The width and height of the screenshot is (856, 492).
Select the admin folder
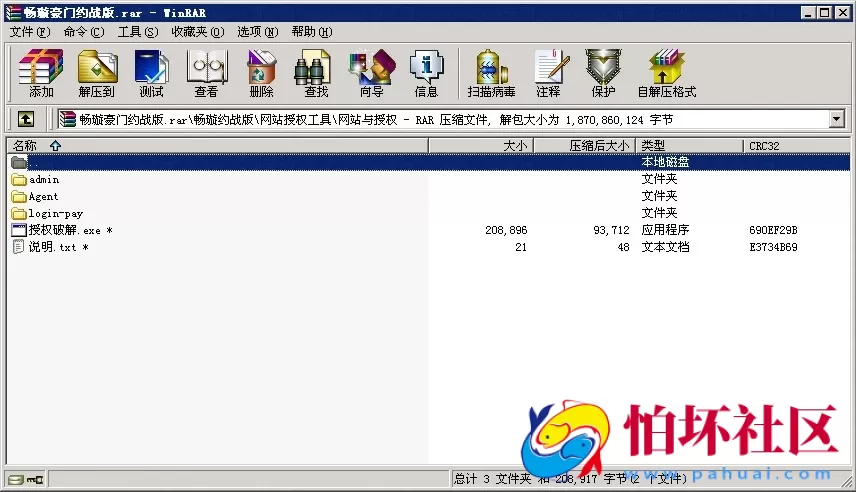point(44,180)
